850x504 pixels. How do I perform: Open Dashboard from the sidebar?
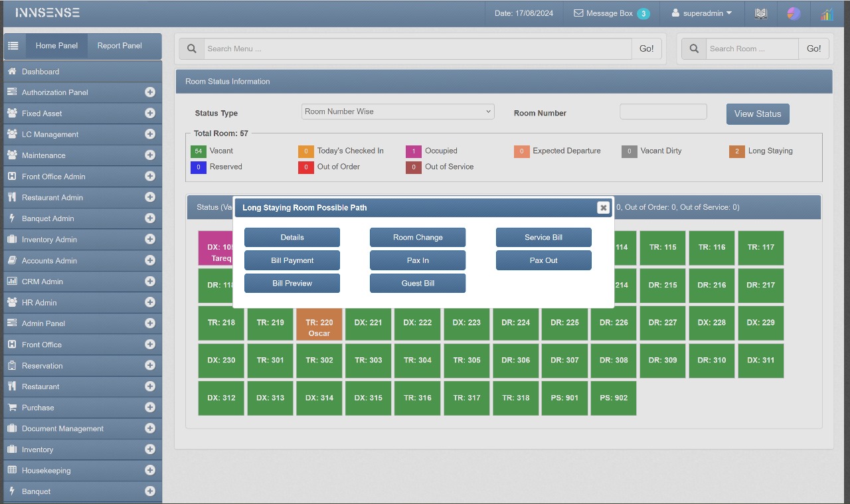click(x=41, y=72)
